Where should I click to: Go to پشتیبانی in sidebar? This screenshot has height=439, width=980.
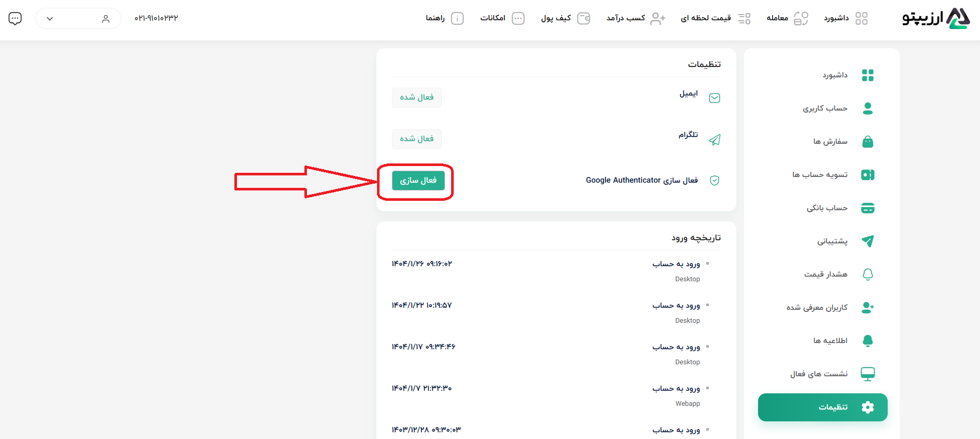pos(832,241)
